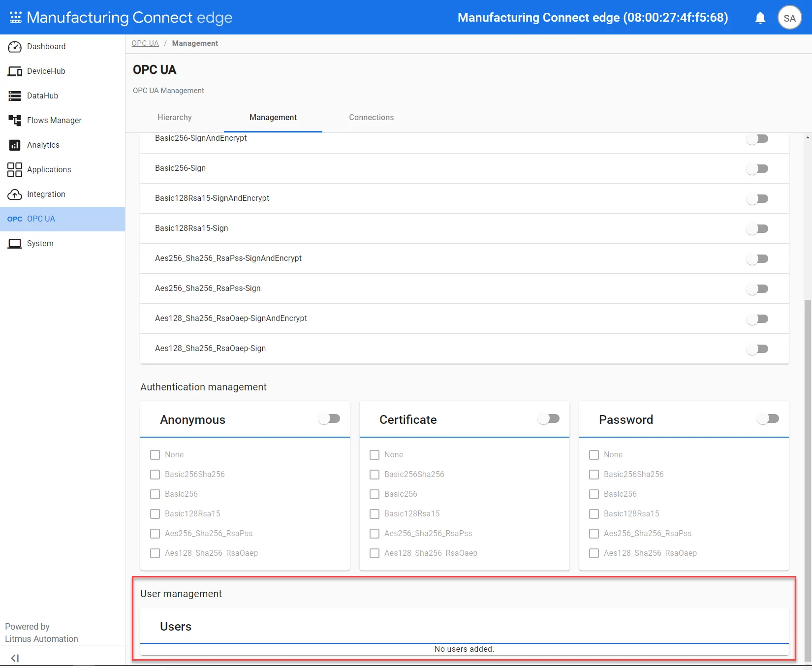
Task: Click the Analytics chart icon
Action: 15,145
